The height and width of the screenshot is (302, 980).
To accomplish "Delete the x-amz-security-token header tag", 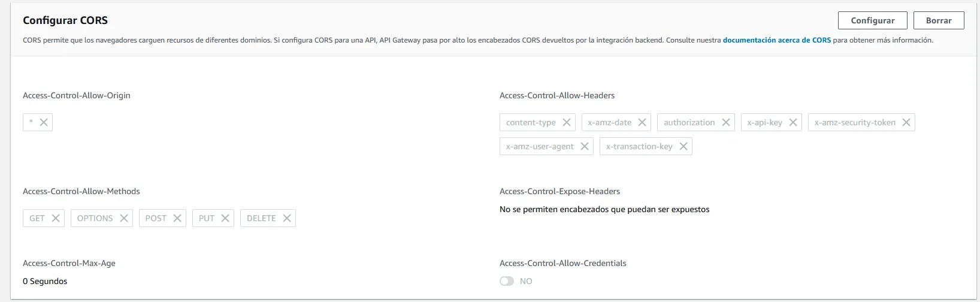I will tap(906, 122).
